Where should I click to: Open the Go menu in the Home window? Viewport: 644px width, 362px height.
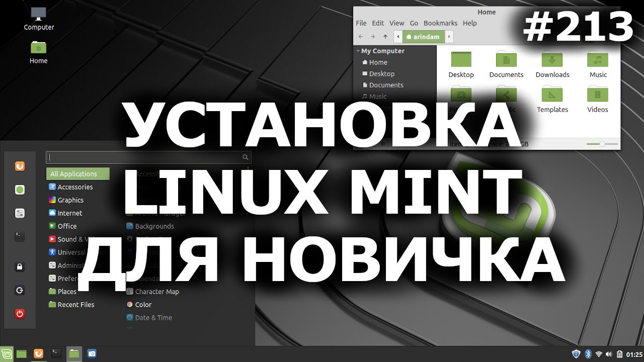coord(414,23)
